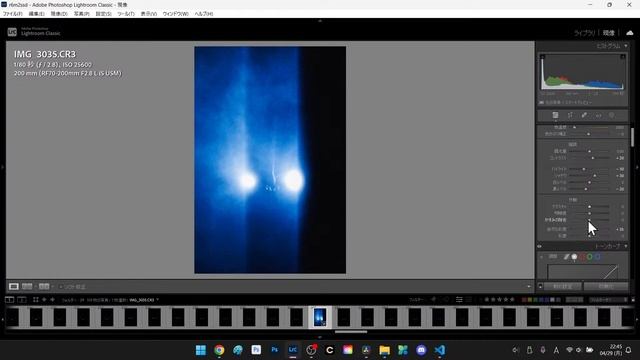Viewport: 640px width, 360px height.
Task: Select the Masking tool
Action: [612, 116]
